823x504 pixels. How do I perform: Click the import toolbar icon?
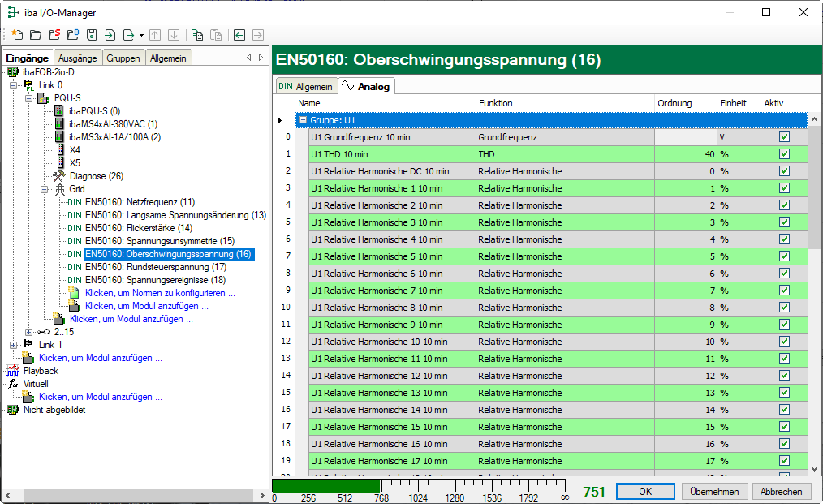click(110, 35)
